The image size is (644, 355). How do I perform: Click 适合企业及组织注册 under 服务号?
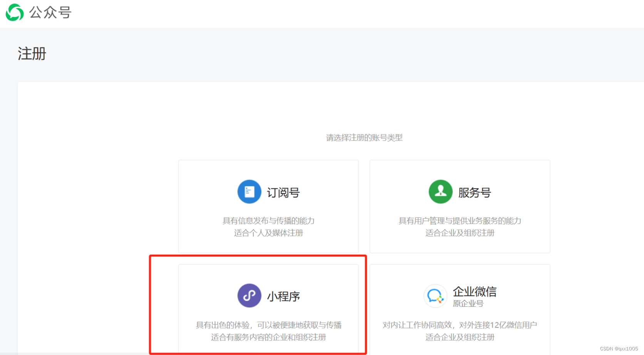[460, 233]
